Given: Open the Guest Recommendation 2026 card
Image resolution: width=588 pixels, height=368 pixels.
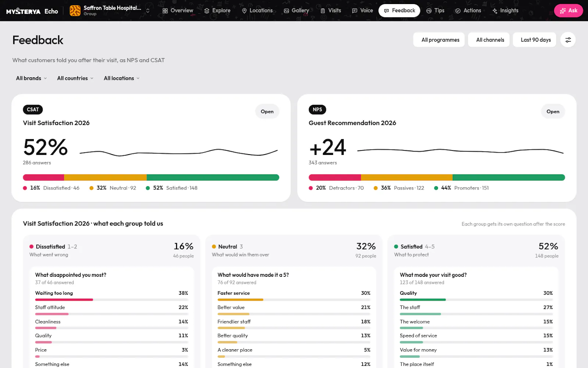Looking at the screenshot, I should pos(553,112).
